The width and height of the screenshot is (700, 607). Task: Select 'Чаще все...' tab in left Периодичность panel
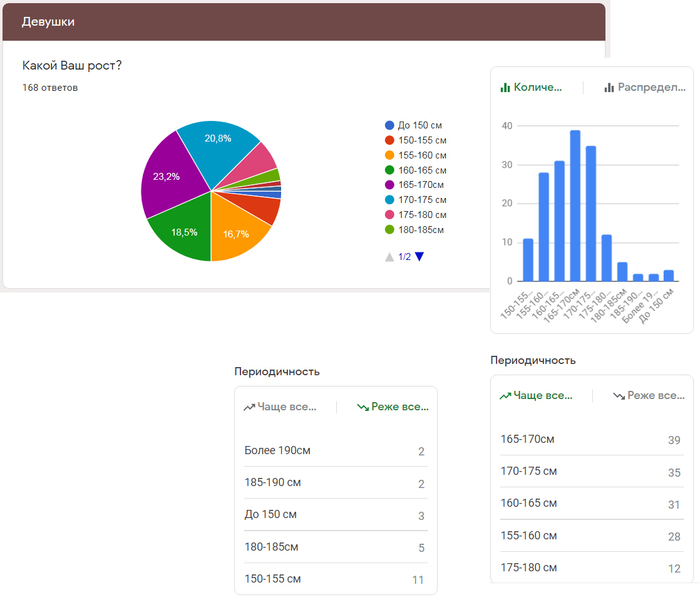(x=280, y=407)
